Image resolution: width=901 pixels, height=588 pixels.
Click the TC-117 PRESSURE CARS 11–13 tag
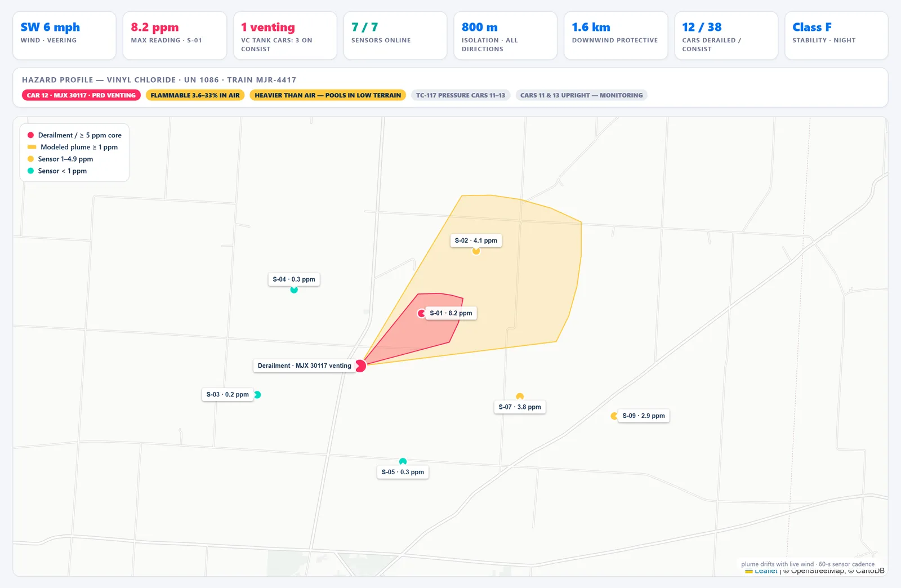point(461,95)
